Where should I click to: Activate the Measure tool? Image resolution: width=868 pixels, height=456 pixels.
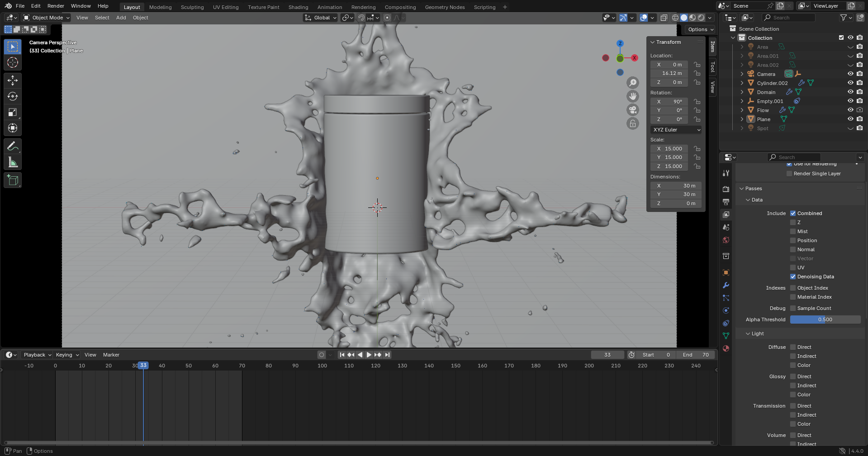[12, 162]
